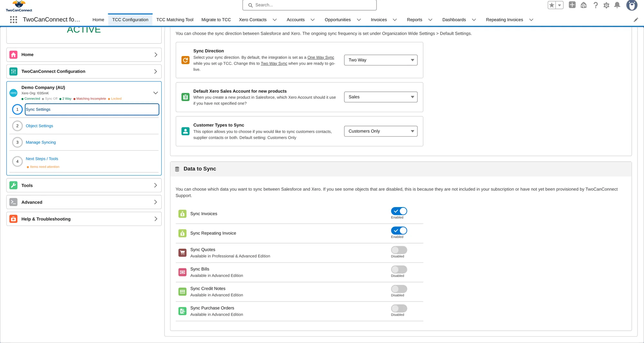Open step 1 Sync Settings link
Viewport: 644px width, 343px height.
92,110
